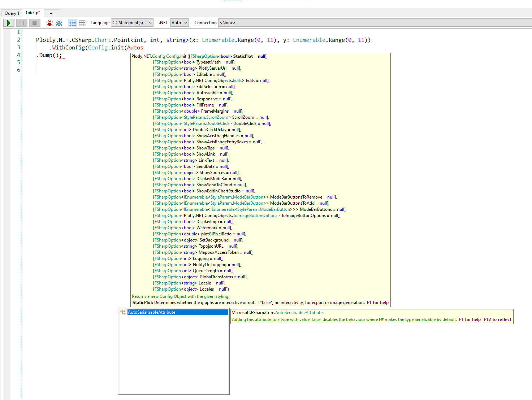Click line number 6 in the gutter
This screenshot has height=400, width=532.
click(18, 70)
